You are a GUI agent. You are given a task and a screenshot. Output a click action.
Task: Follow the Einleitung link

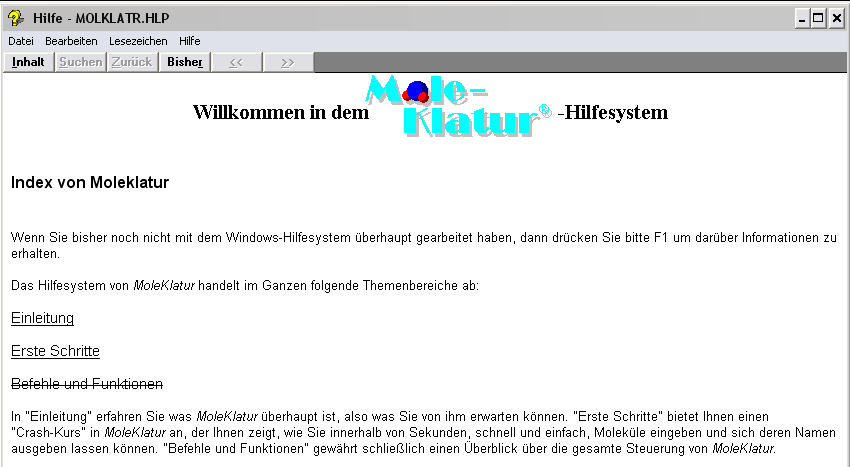42,318
